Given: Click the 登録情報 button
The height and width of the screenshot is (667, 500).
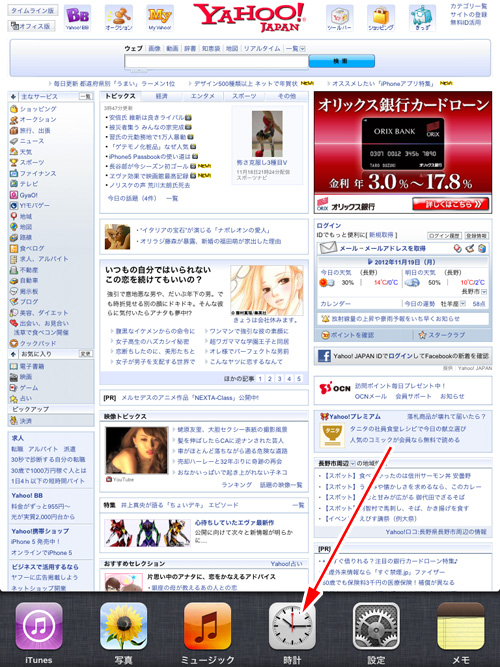Looking at the screenshot, I should (x=476, y=235).
